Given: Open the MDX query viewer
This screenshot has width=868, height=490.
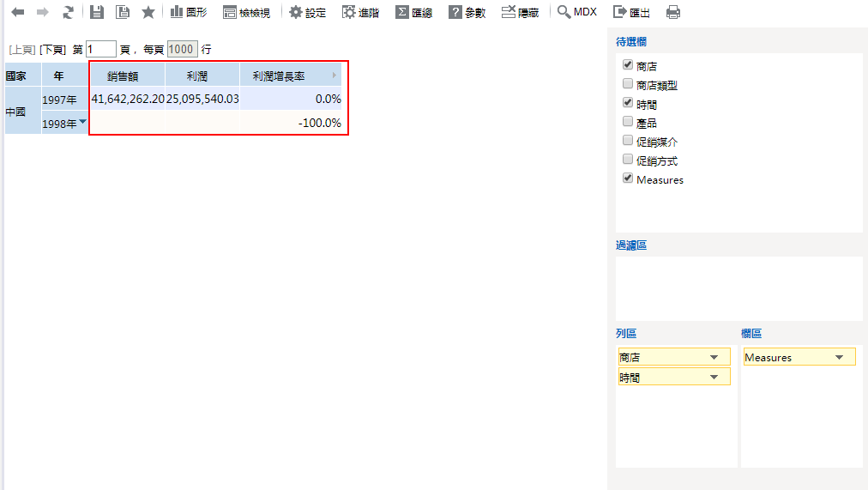Looking at the screenshot, I should point(576,12).
